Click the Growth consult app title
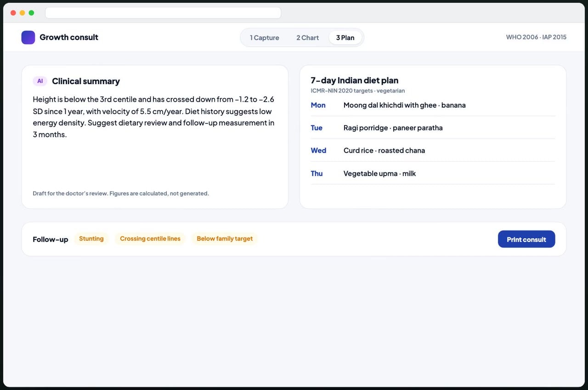588x390 pixels. [69, 37]
